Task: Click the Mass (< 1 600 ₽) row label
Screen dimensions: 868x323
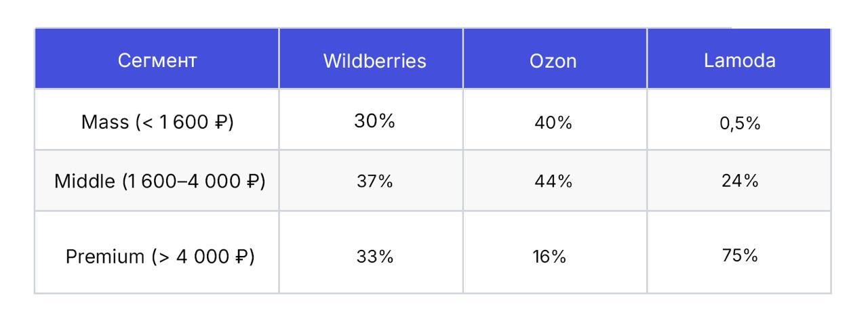Action: pyautogui.click(x=157, y=123)
